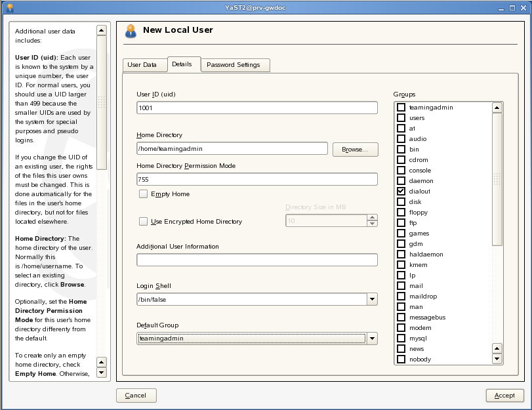This screenshot has height=410, width=532.
Task: Click the YaST title bar icon
Action: point(10,7)
